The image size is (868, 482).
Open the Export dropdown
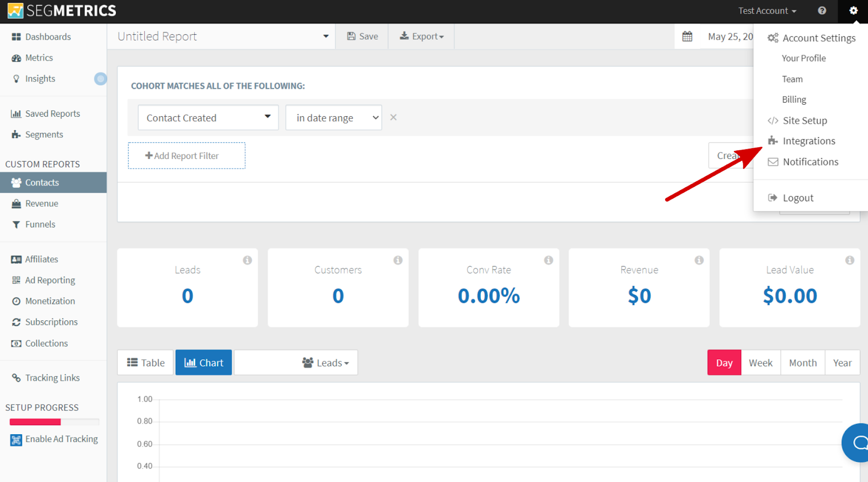coord(422,36)
